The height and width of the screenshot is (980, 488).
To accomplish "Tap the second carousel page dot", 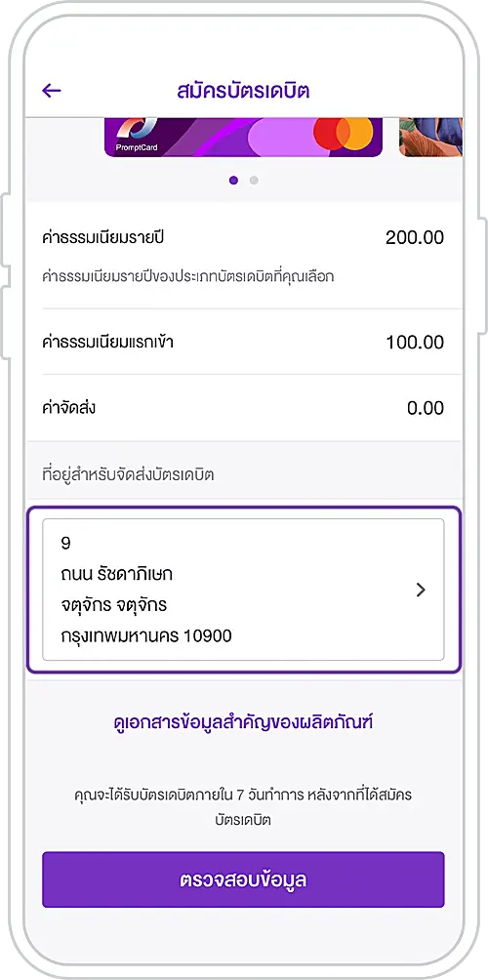I will 254,181.
